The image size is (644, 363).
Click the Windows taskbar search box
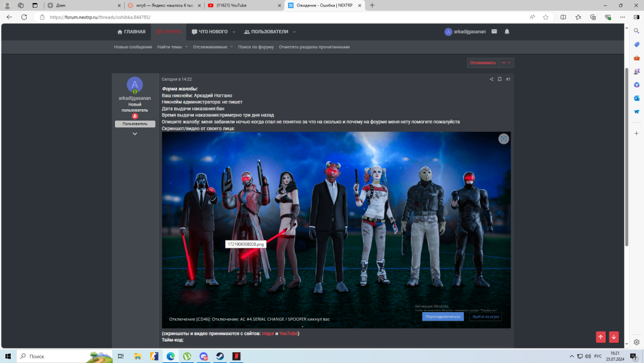[65, 356]
